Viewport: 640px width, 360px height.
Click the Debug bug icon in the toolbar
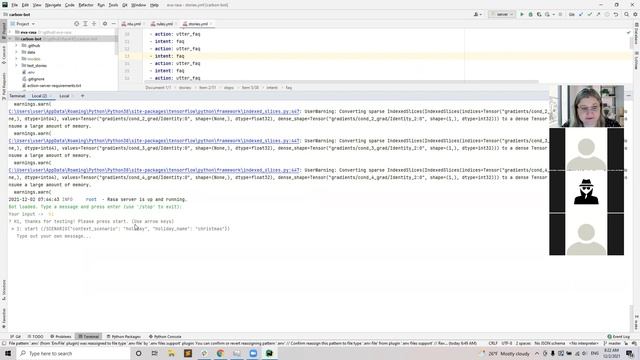(531, 14)
